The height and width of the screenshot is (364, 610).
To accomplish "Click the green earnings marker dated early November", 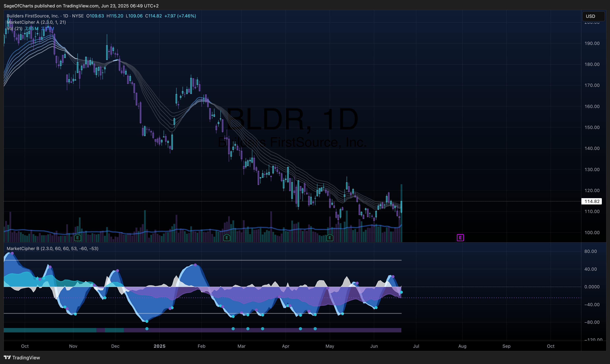I will pos(78,237).
